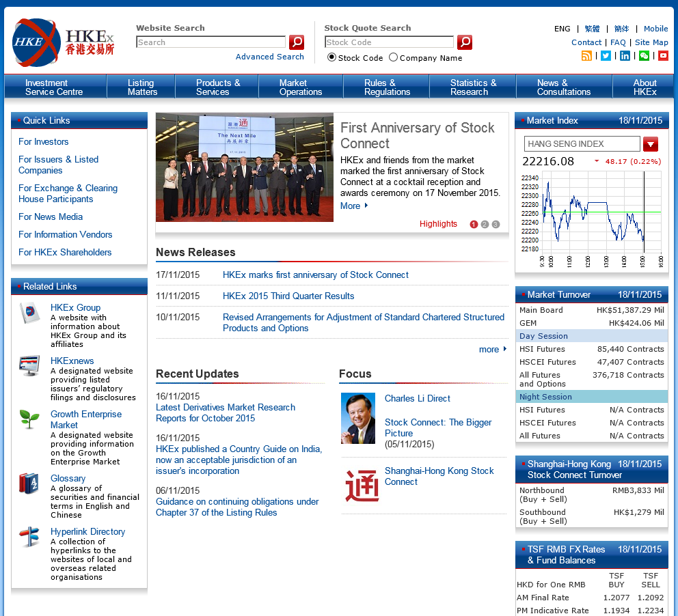Screen dimensions: 678x616
Task: Click the Stock Connect anniversary photo
Action: click(245, 167)
